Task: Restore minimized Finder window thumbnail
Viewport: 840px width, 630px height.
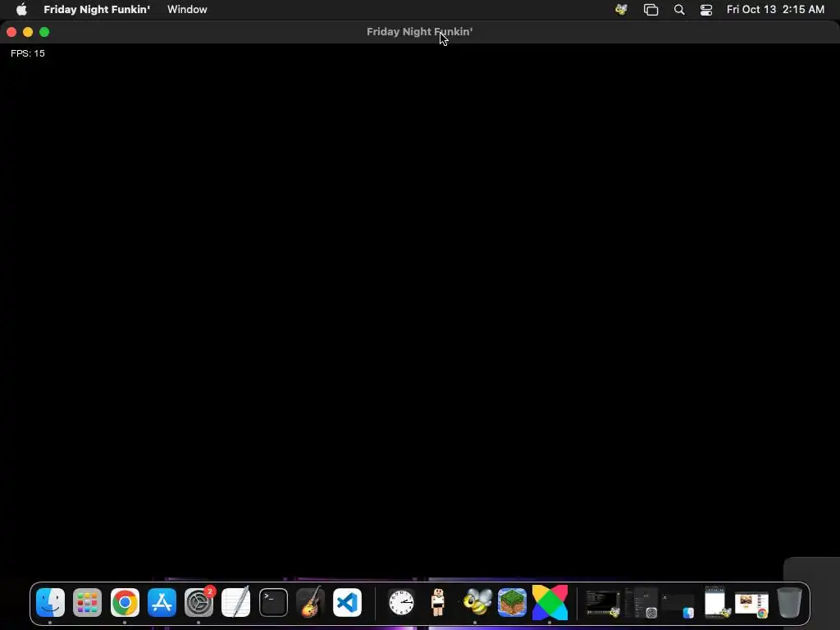Action: point(678,605)
